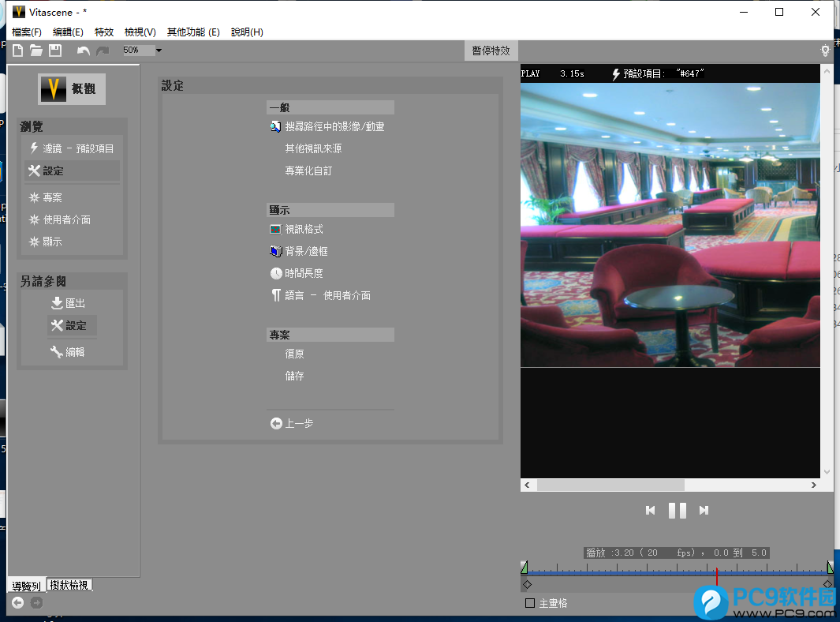Viewport: 840px width, 622px height.
Task: Click the 暫停特效 button
Action: [x=491, y=51]
